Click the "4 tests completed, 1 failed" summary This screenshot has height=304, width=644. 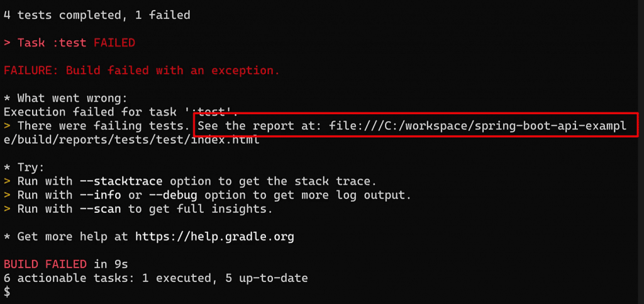point(97,15)
